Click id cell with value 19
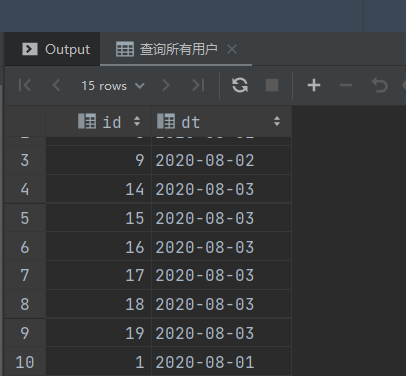 click(x=98, y=333)
